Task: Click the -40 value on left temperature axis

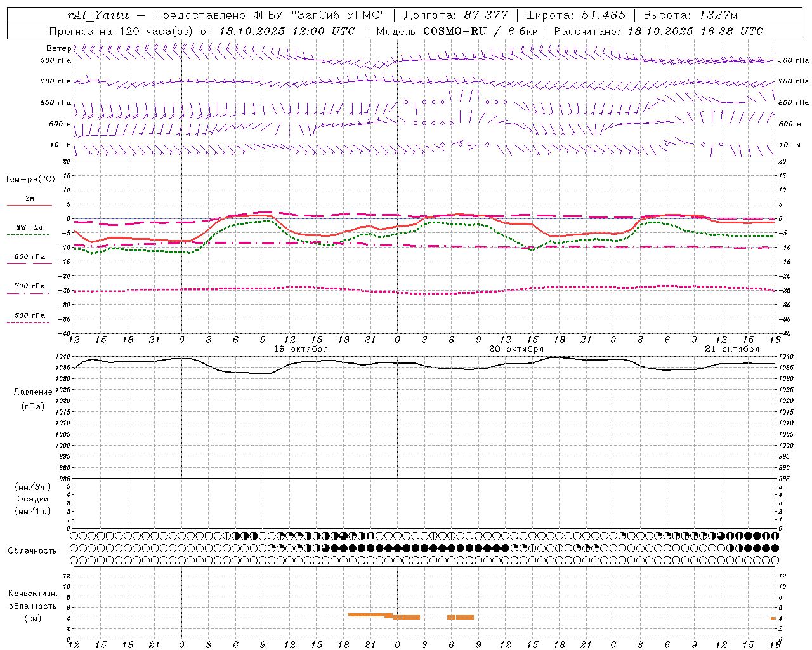Action: pos(65,333)
